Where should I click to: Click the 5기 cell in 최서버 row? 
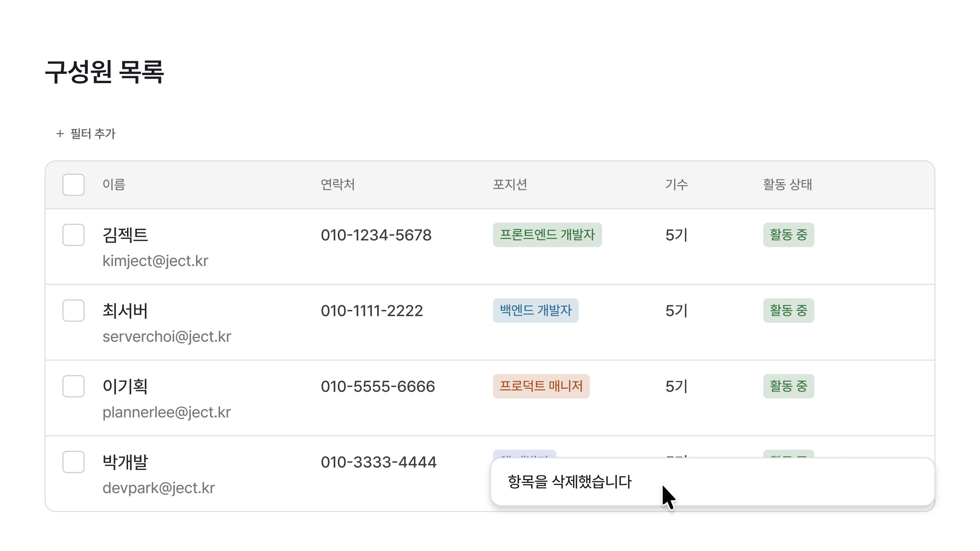click(676, 311)
